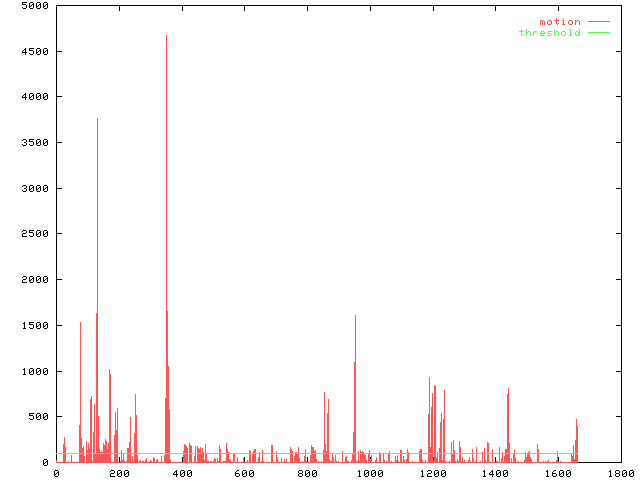The image size is (640, 480).
Task: Click the red motion line sample in legend
Action: pyautogui.click(x=598, y=22)
